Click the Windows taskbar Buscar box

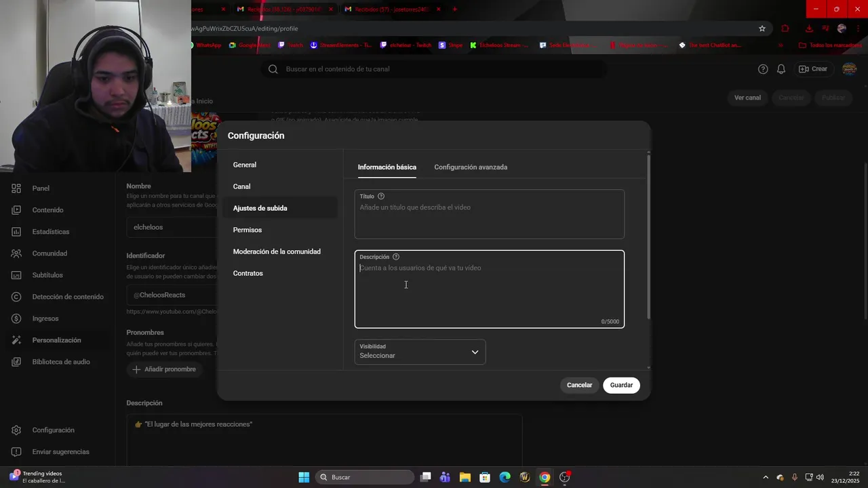[366, 477]
